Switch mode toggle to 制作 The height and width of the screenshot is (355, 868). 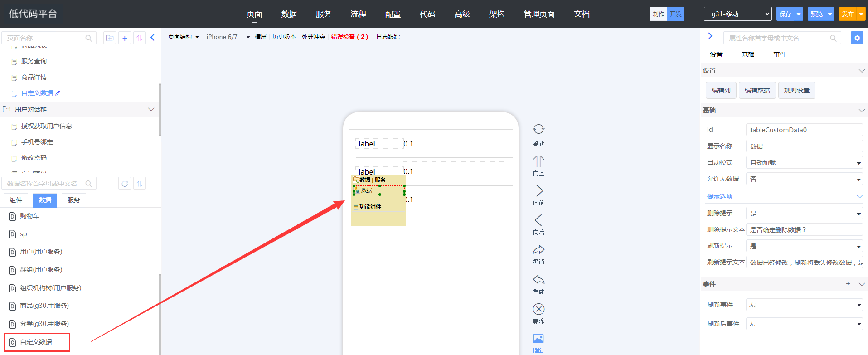(658, 14)
